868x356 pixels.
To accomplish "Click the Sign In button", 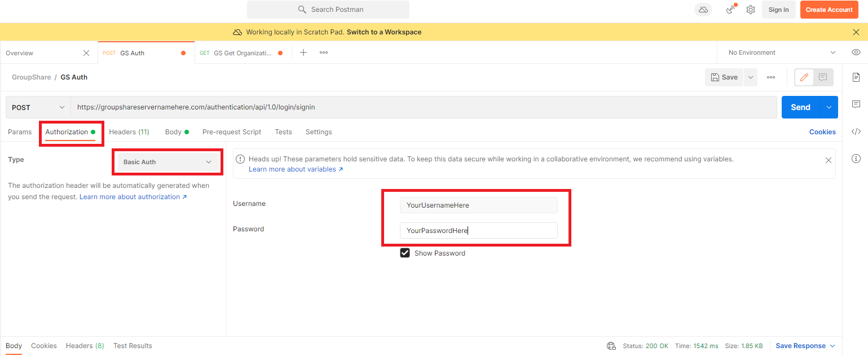I will (779, 10).
